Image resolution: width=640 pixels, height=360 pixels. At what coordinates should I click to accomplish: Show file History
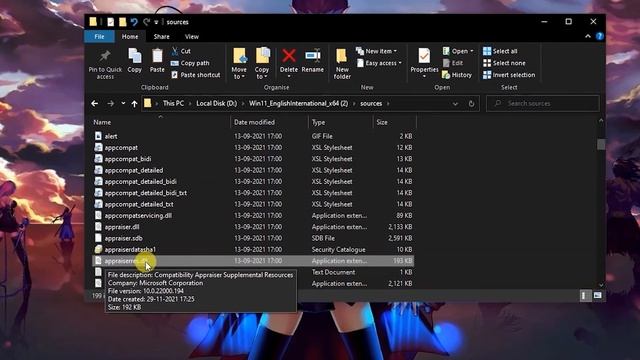point(457,75)
